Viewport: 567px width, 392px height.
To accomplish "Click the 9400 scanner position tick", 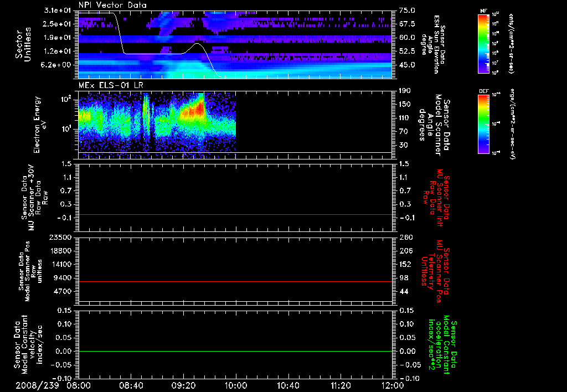I will click(63, 278).
